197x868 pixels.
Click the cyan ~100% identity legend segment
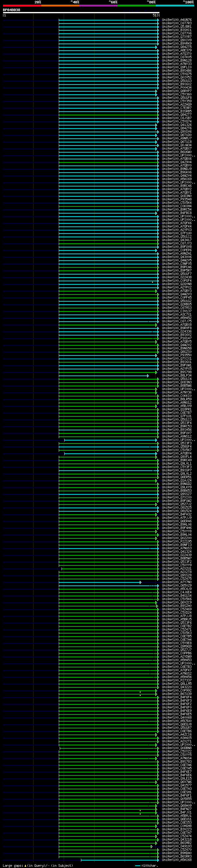[175, 6]
